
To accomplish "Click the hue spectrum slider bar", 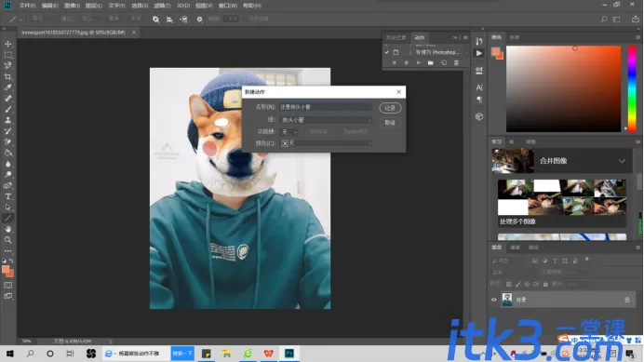I will coord(632,88).
